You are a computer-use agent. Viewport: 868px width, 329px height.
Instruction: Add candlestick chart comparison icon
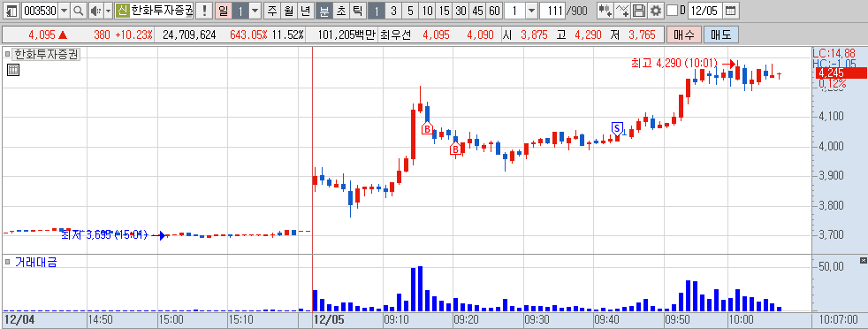click(x=605, y=11)
